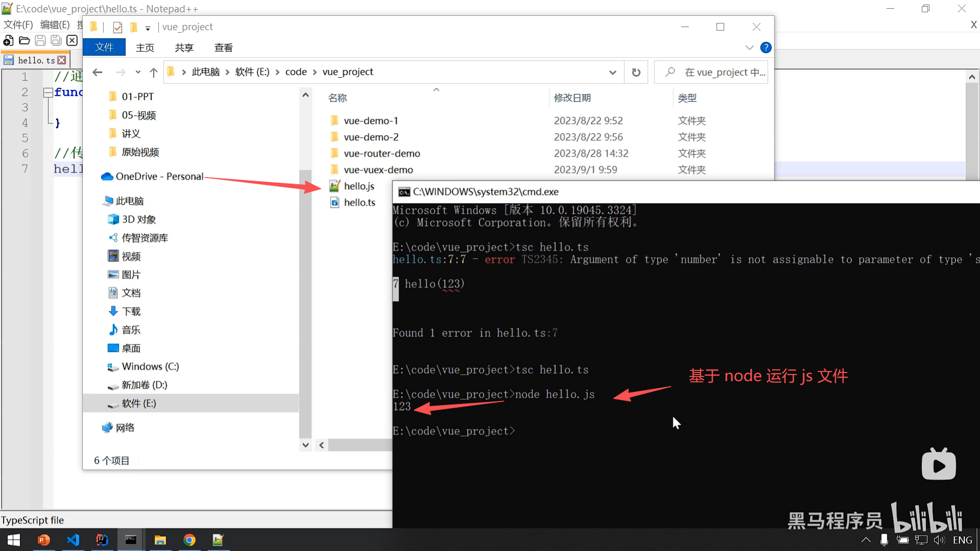Click Notepad++ open file toolbar icon

[24, 41]
